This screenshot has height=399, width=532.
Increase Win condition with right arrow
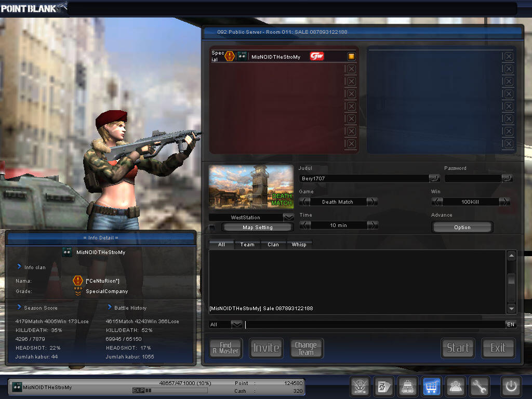click(x=504, y=202)
